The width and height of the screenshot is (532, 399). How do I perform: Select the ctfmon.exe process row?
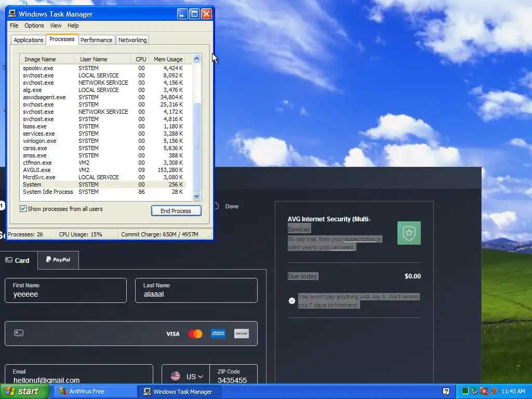[x=103, y=163]
